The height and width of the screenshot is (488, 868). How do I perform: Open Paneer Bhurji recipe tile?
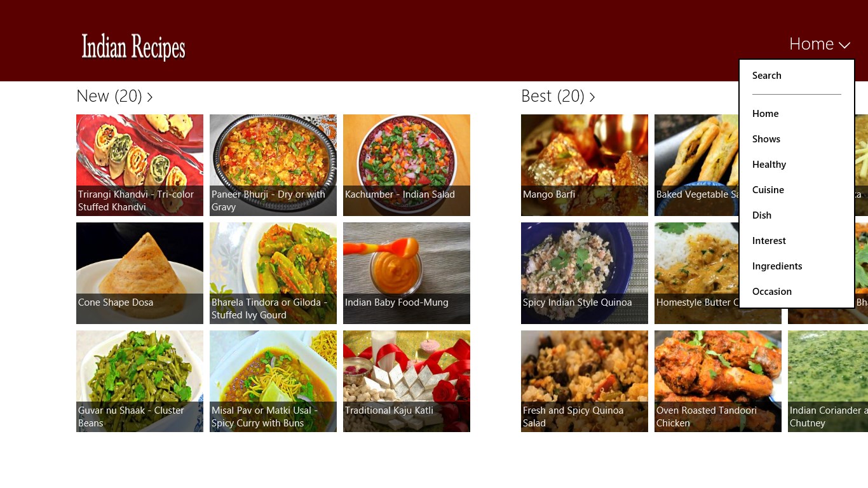pyautogui.click(x=273, y=165)
